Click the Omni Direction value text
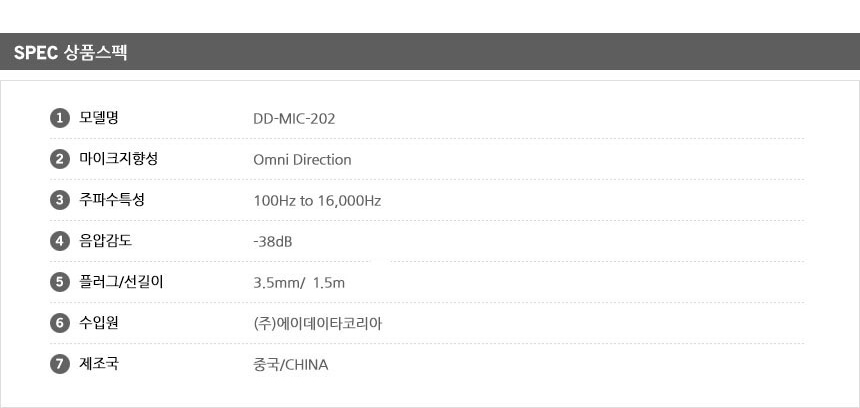 [x=302, y=160]
